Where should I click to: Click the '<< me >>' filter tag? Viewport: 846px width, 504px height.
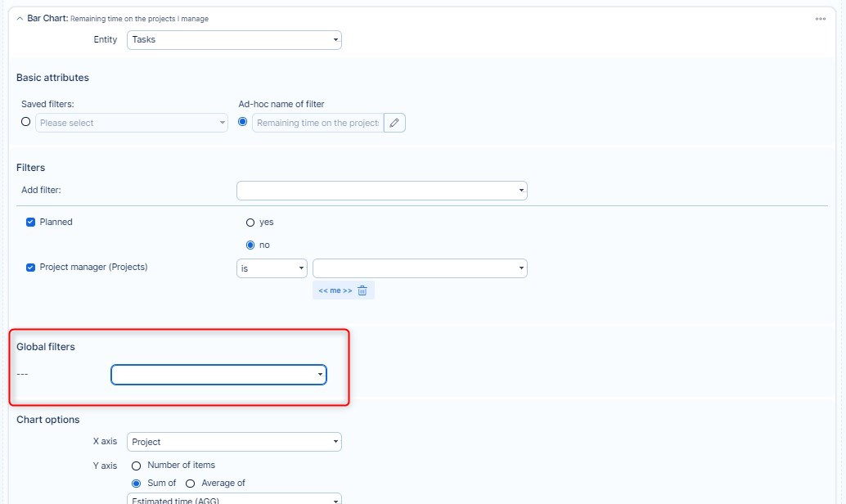335,290
